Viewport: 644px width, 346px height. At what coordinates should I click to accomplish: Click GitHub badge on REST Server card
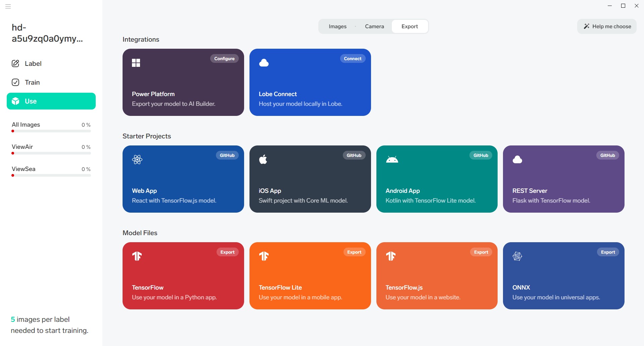[608, 155]
